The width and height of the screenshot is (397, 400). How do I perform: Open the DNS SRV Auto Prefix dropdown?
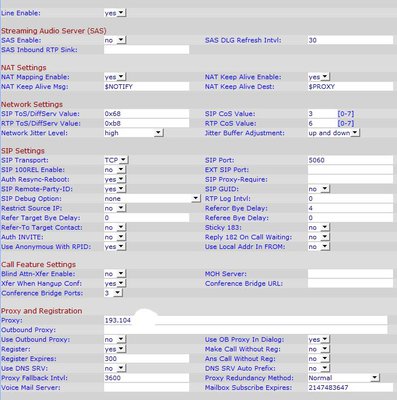click(x=318, y=369)
